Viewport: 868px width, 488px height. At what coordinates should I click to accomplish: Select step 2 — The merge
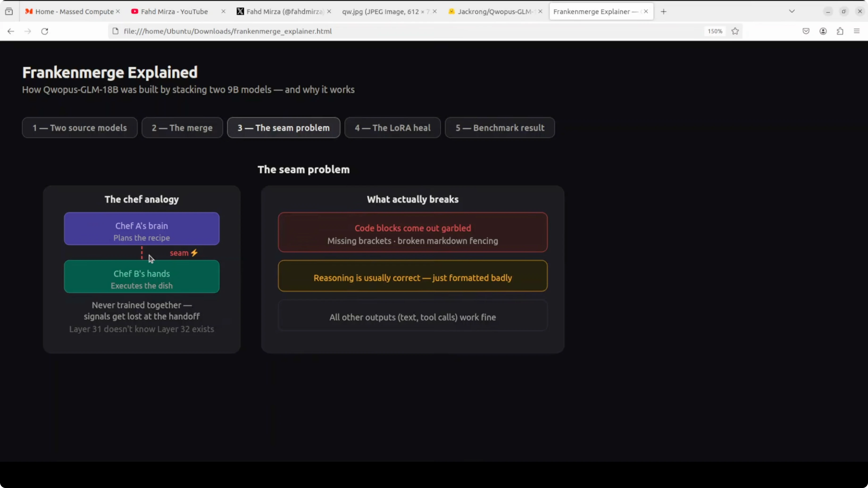(182, 128)
